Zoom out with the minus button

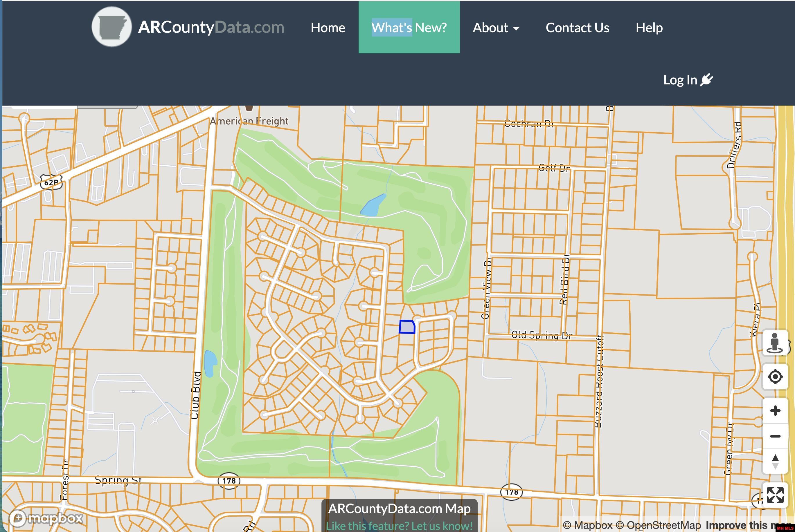pyautogui.click(x=775, y=436)
